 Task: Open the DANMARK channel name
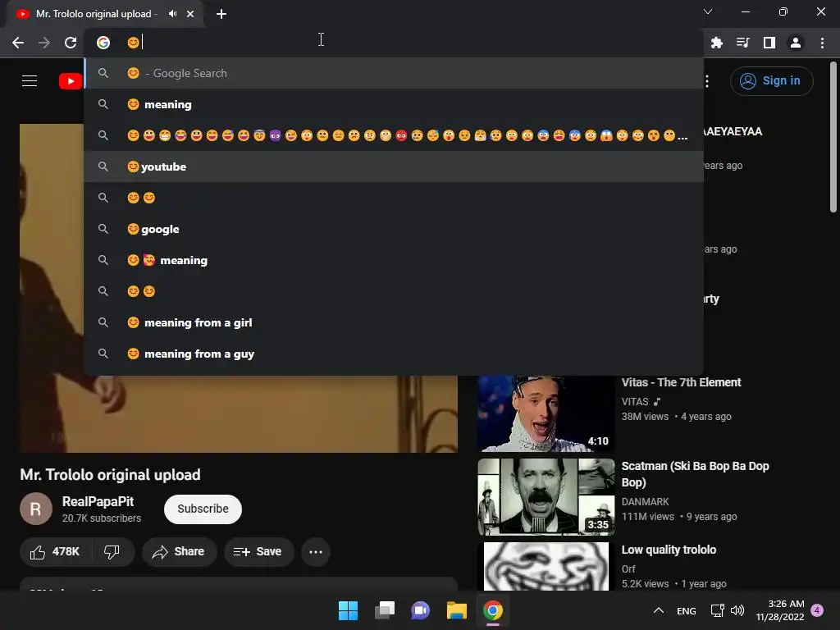pyautogui.click(x=645, y=502)
